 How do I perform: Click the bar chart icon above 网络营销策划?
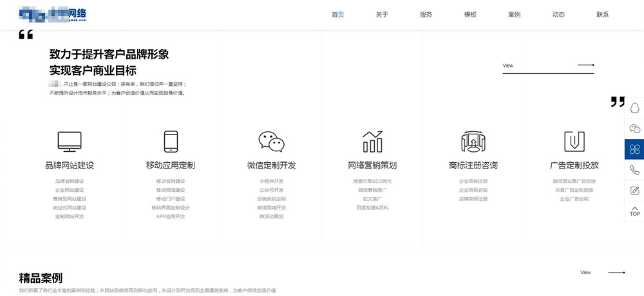[372, 141]
